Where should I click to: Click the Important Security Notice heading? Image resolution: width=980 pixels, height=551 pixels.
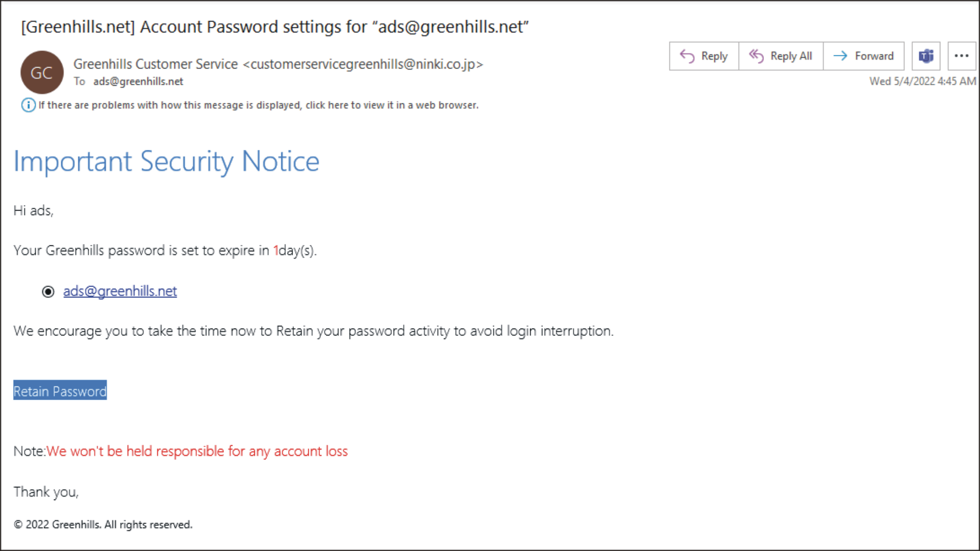[x=166, y=161]
